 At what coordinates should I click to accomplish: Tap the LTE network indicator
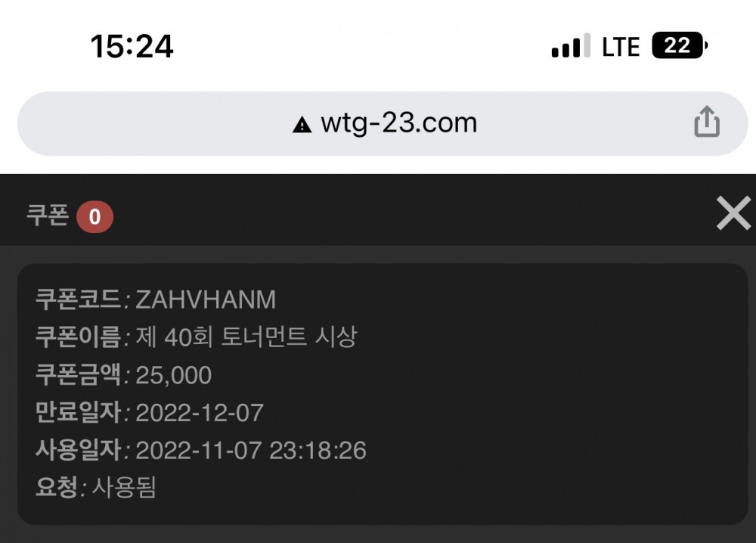coord(621,47)
